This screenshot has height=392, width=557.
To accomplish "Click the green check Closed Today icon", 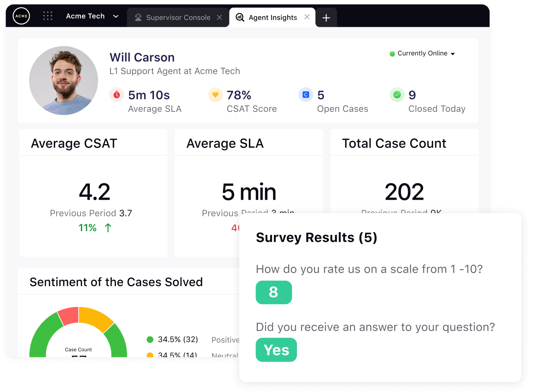I will (397, 95).
